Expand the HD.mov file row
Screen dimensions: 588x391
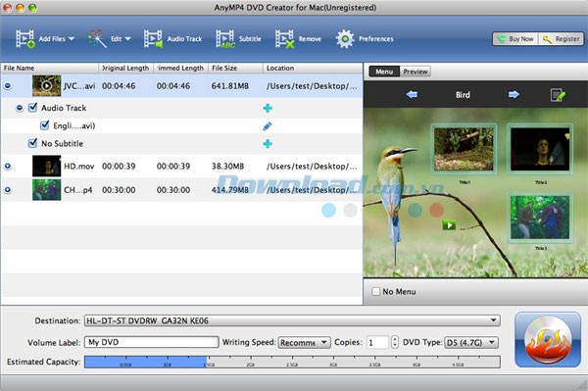pyautogui.click(x=8, y=166)
